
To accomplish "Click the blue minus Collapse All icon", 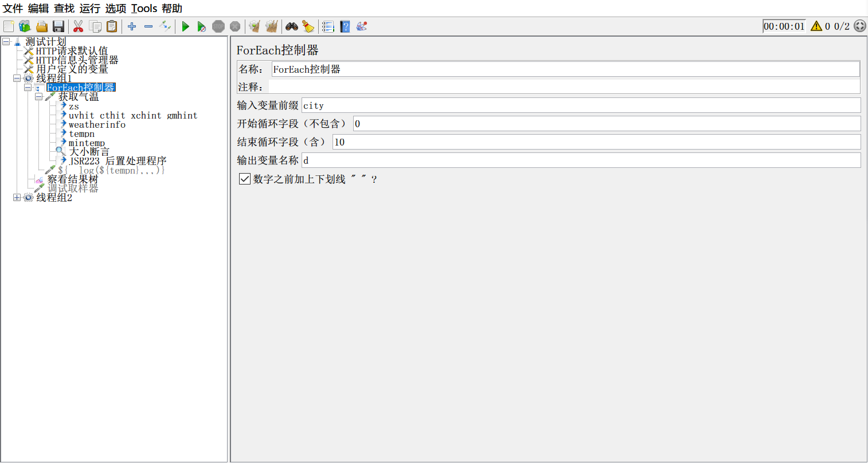I will tap(148, 26).
